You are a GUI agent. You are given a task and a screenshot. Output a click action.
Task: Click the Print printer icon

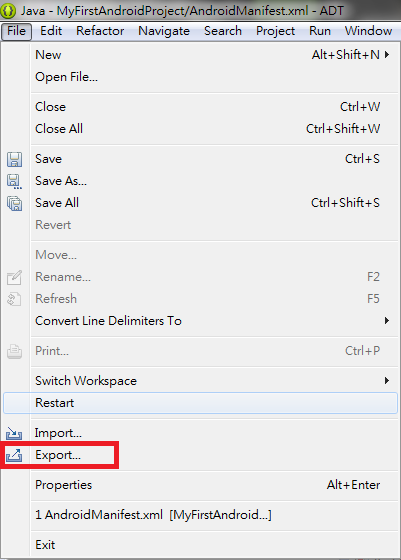click(14, 351)
